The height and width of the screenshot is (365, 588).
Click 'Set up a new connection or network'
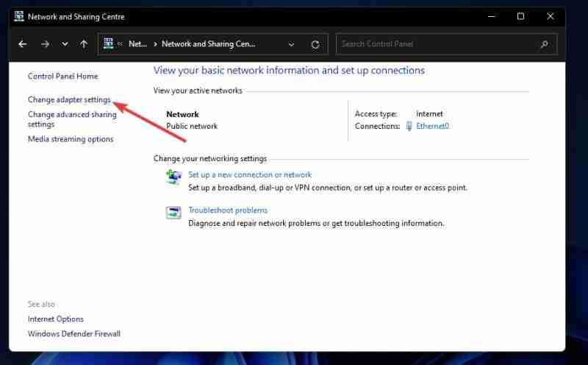[250, 174]
